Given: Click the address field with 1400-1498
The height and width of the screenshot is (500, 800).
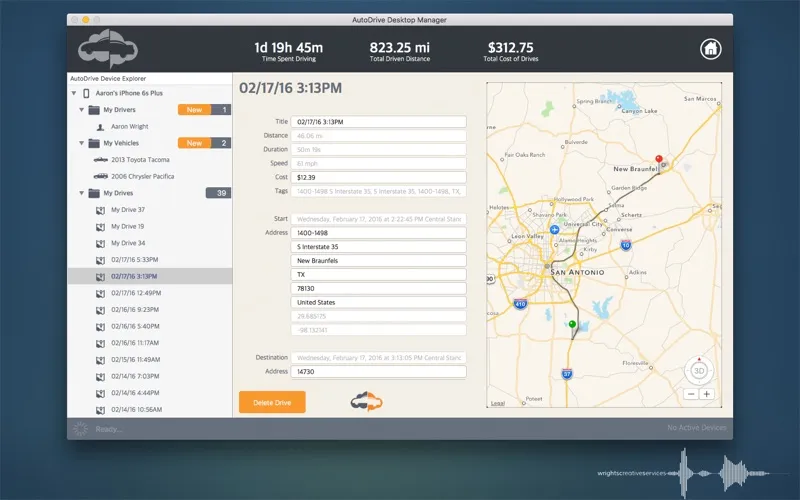Looking at the screenshot, I should pyautogui.click(x=379, y=233).
